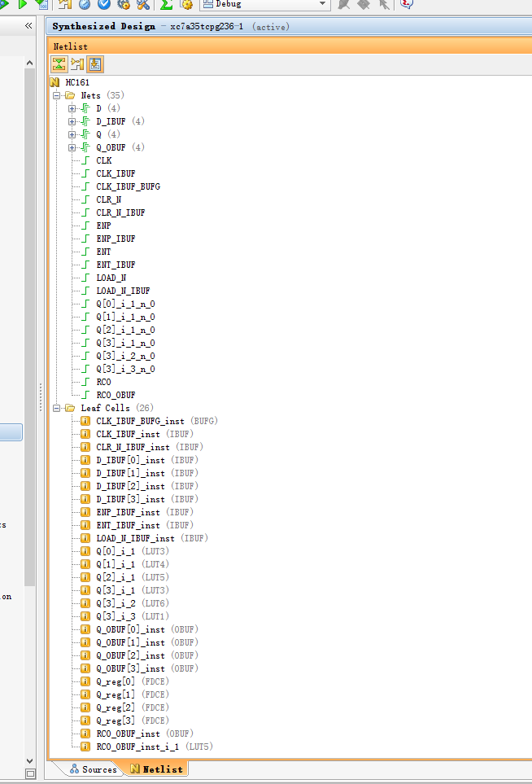Image resolution: width=532 pixels, height=784 pixels.
Task: Click the small square icon at the bottom left
Action: point(30,773)
